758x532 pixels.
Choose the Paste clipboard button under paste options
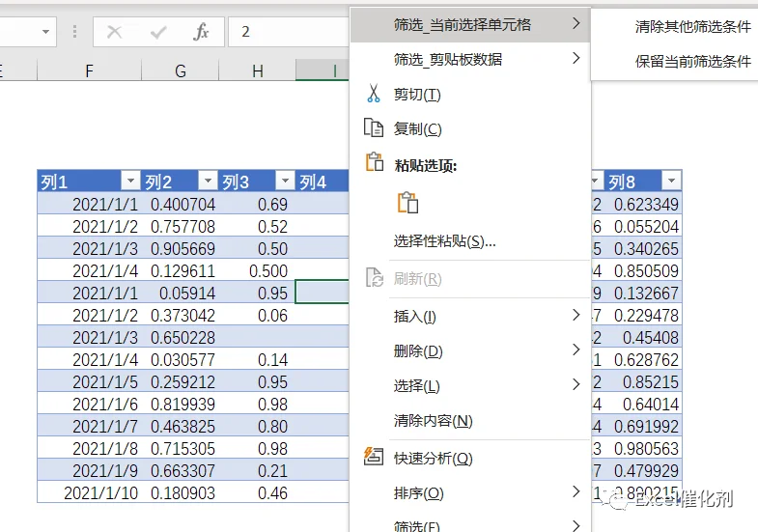(408, 203)
